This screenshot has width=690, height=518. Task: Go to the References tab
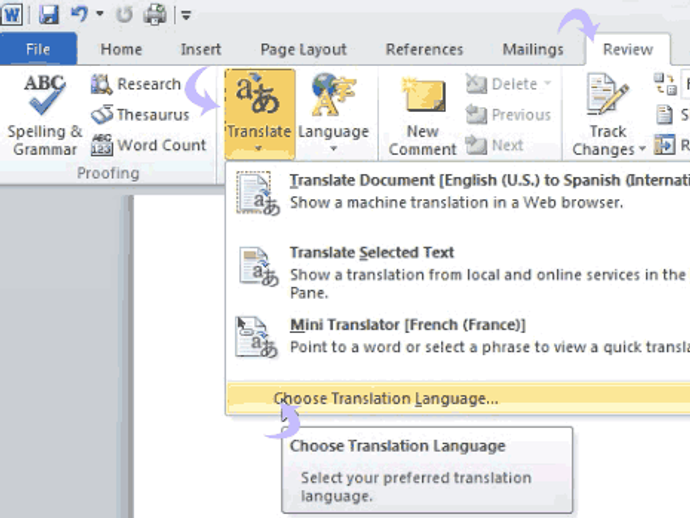424,49
